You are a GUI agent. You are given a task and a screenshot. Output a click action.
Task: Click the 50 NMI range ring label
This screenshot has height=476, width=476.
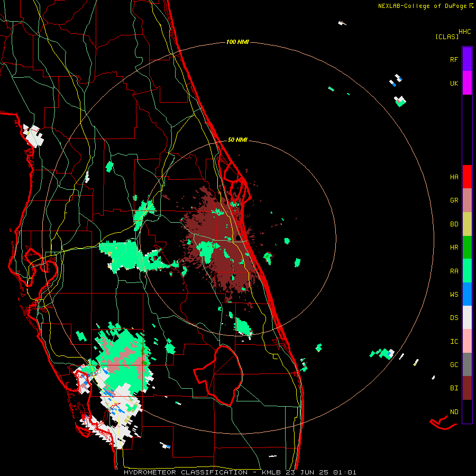point(237,140)
